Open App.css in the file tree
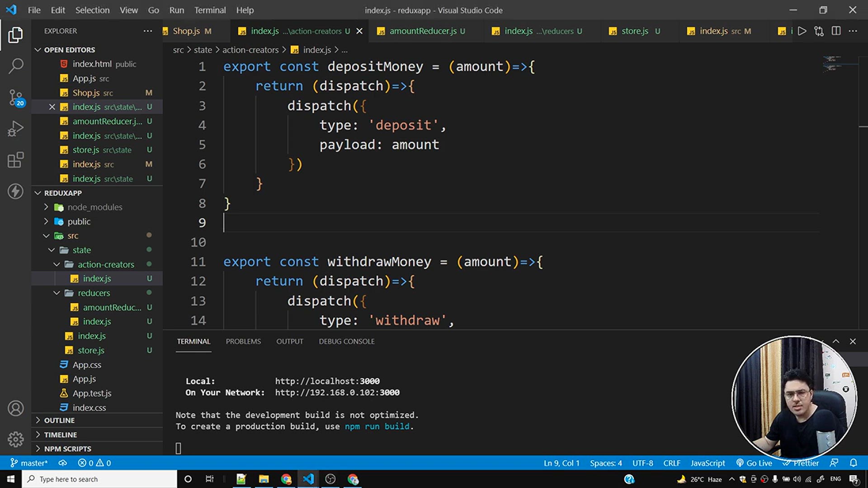This screenshot has height=488, width=868. tap(87, 365)
